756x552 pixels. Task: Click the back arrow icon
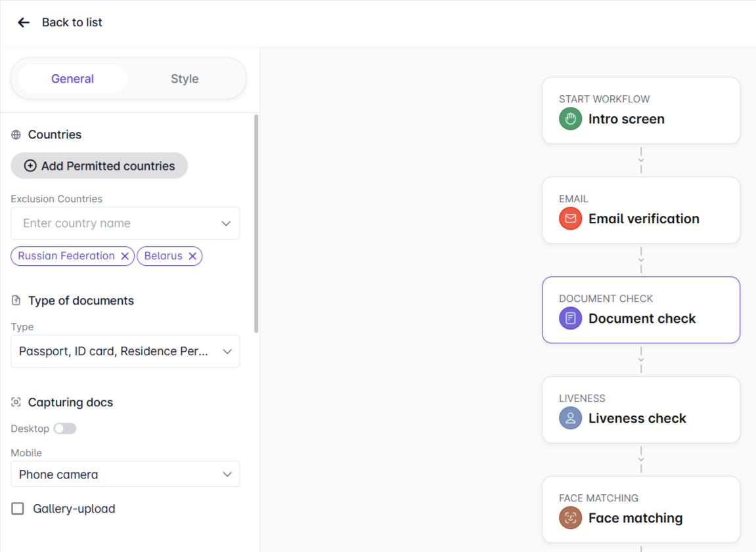pos(24,22)
